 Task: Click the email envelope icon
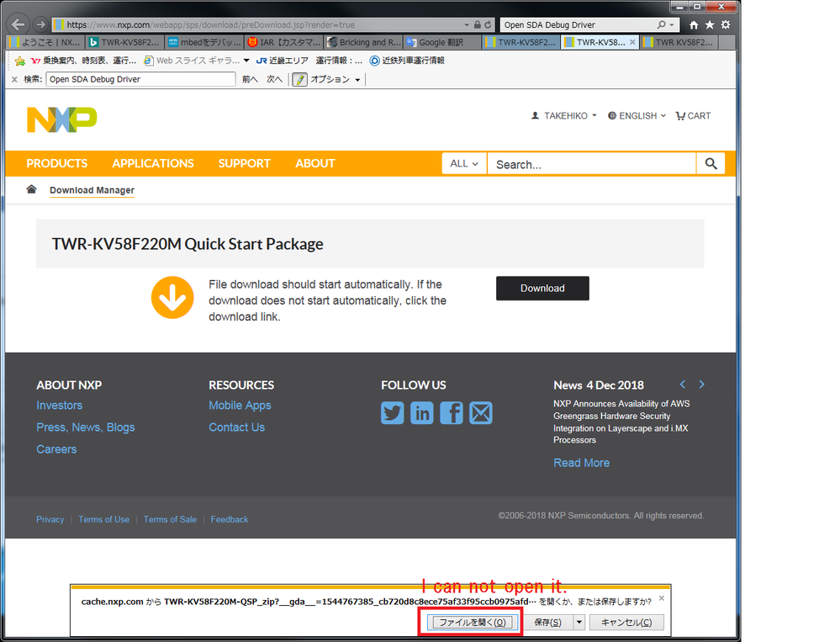tap(480, 412)
